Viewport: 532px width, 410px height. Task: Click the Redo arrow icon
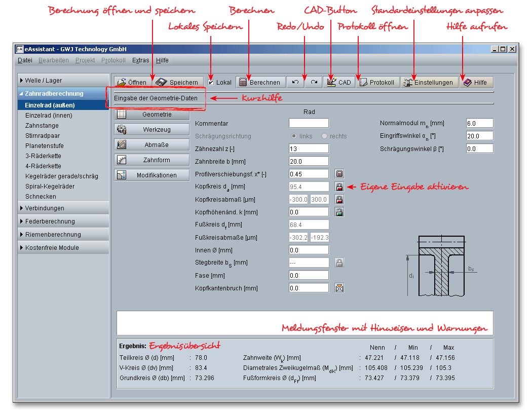(314, 82)
